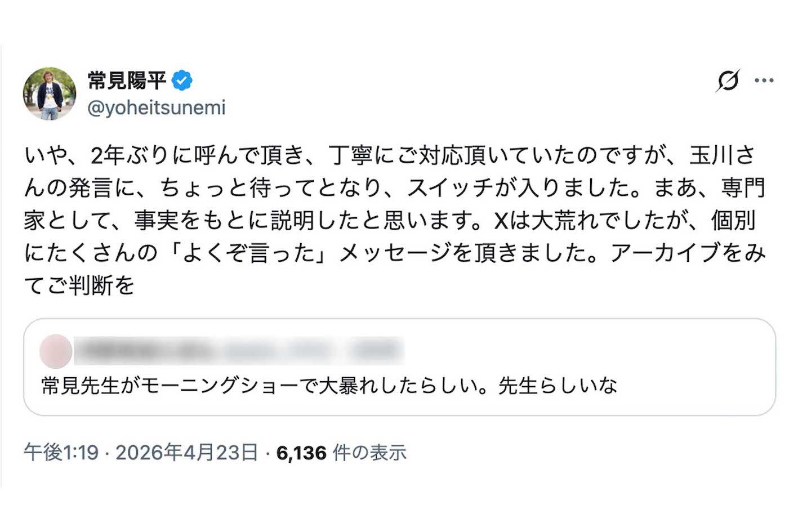The width and height of the screenshot is (798, 532).
Task: Click the 6,136 view count number
Action: [301, 453]
